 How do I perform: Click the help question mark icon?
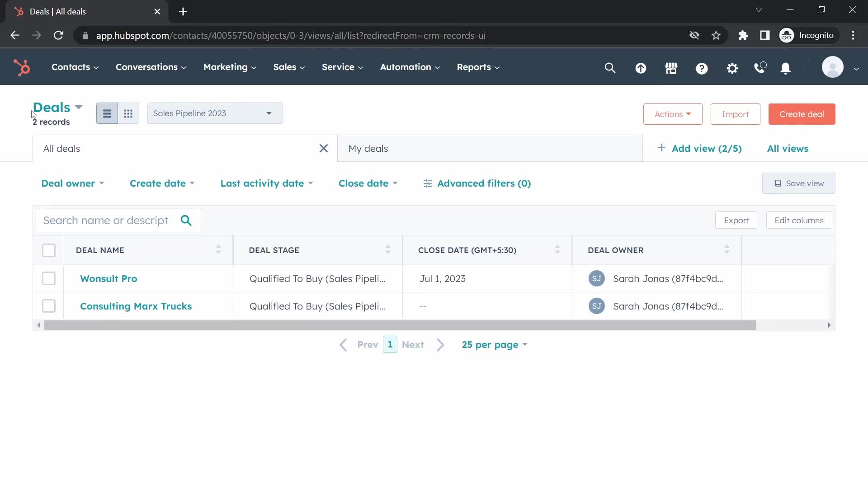tap(701, 67)
